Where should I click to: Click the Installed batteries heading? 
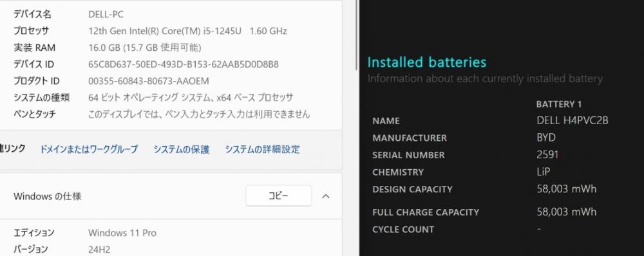point(427,62)
